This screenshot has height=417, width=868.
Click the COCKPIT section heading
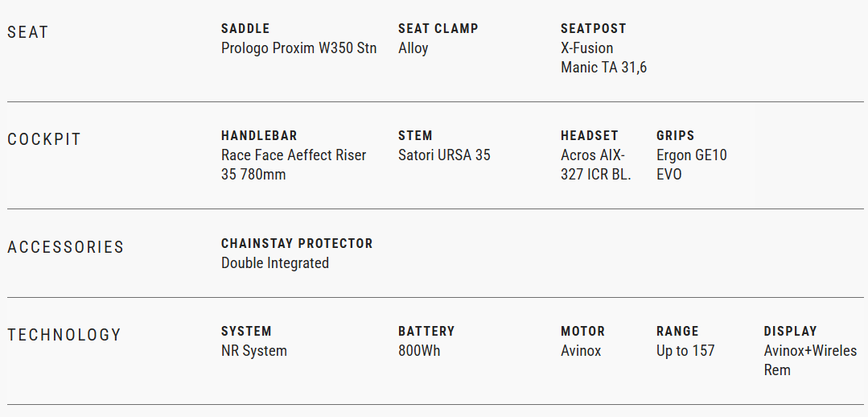[44, 139]
